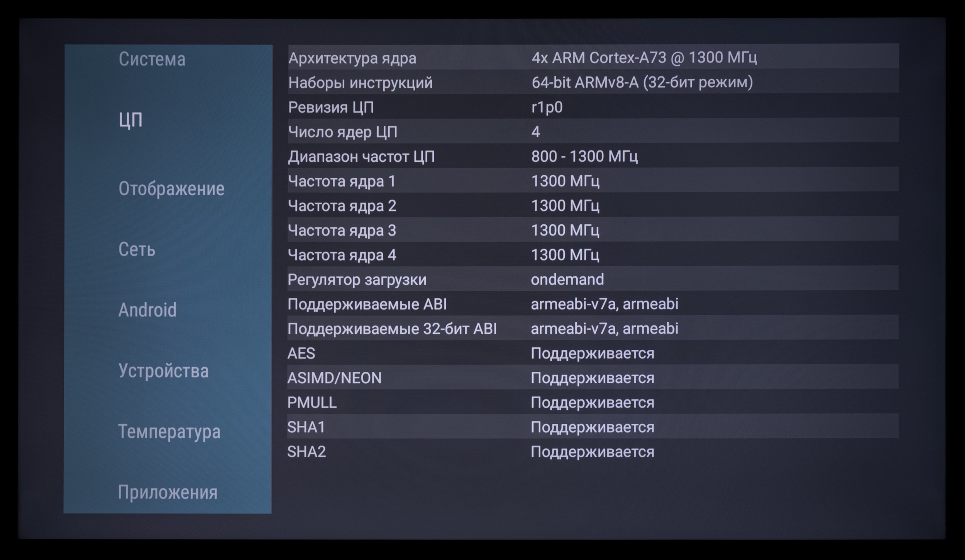Open the Система section in sidebar

152,59
